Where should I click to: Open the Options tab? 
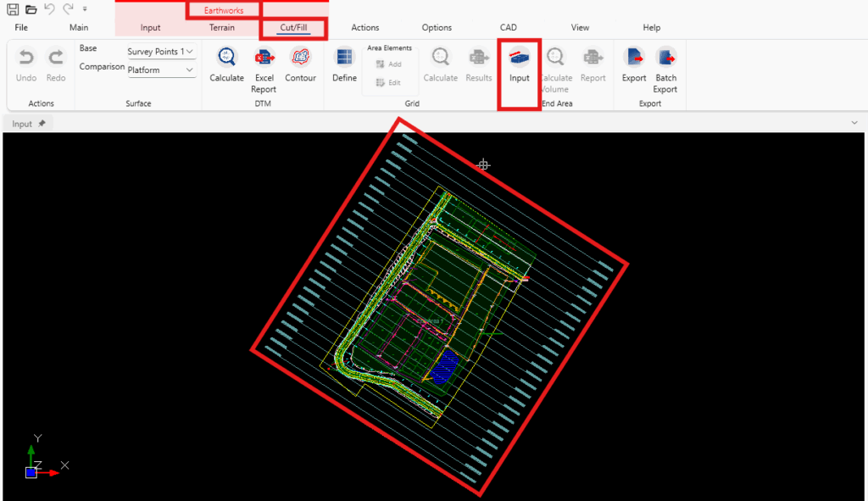pos(437,27)
